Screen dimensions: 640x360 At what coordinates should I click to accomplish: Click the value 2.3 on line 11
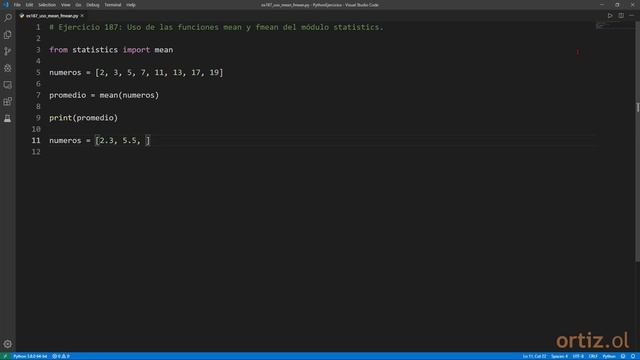[x=107, y=140]
